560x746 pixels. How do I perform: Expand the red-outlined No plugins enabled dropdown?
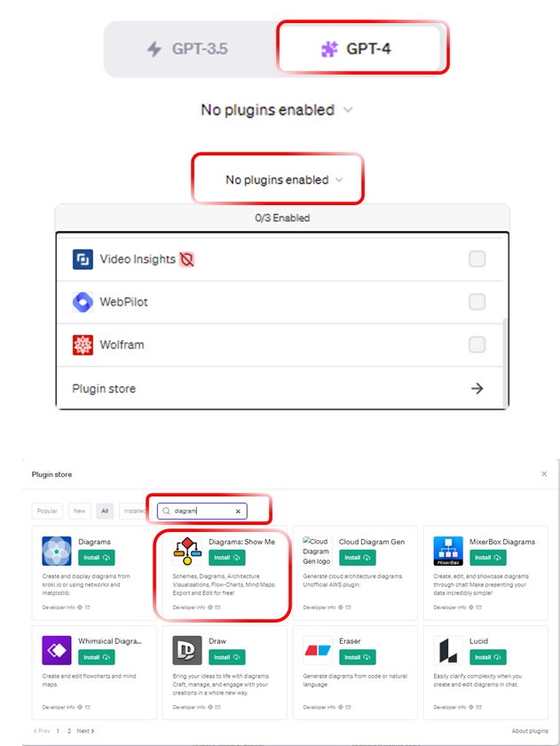(284, 179)
